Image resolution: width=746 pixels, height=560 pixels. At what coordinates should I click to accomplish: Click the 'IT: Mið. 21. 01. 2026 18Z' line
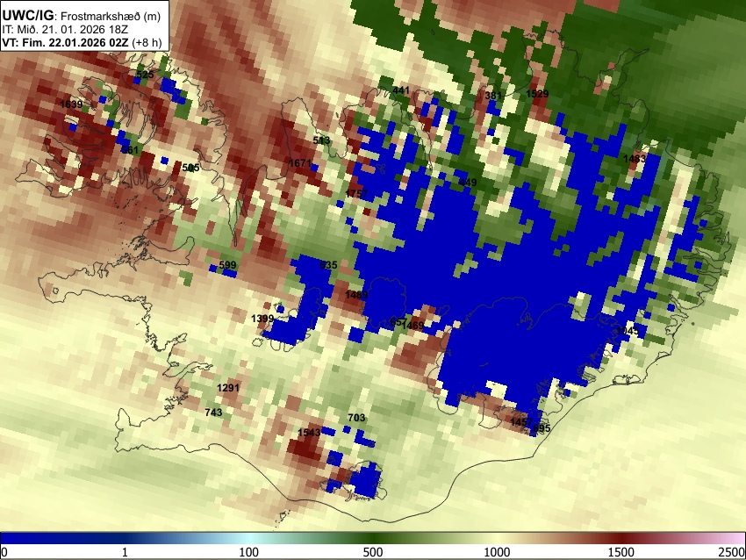coord(65,30)
